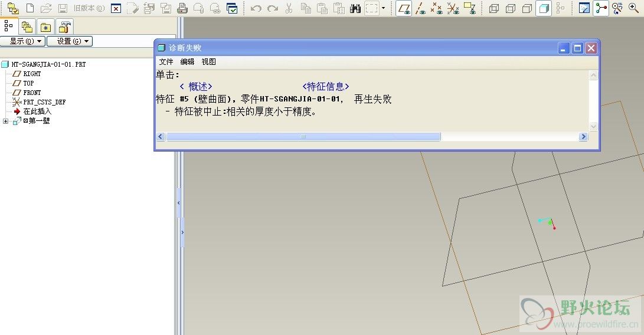Click the send mail with link icon
644x335 pixels.
[x=215, y=8]
